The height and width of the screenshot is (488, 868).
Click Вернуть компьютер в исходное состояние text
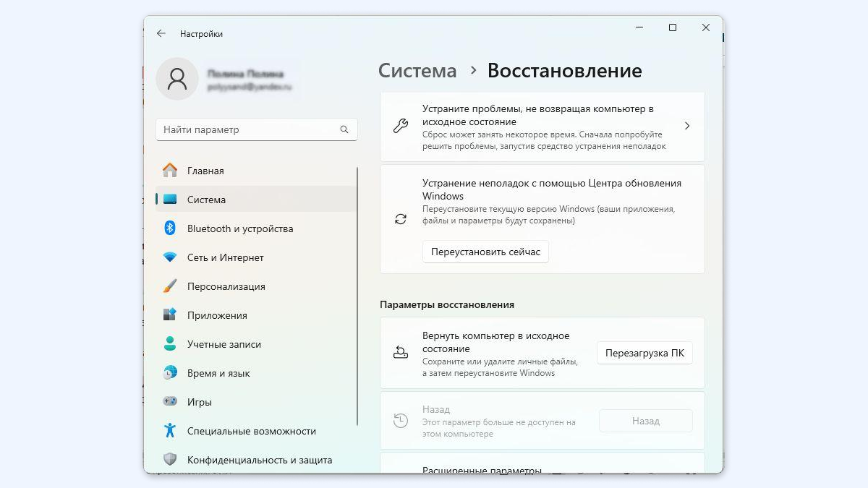495,342
